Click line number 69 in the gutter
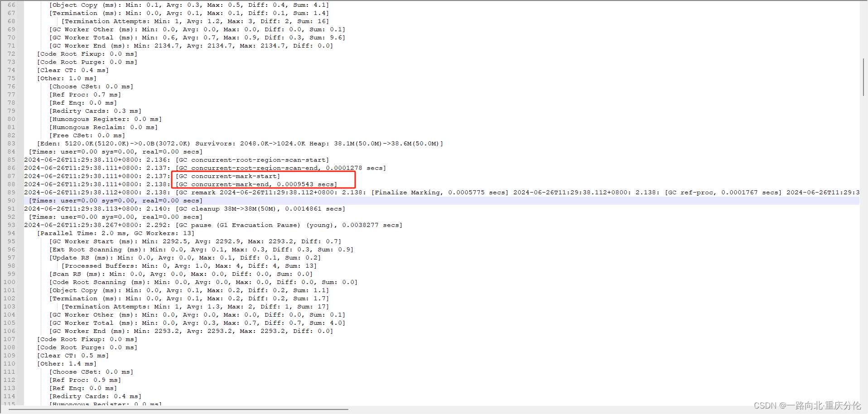 [11, 29]
